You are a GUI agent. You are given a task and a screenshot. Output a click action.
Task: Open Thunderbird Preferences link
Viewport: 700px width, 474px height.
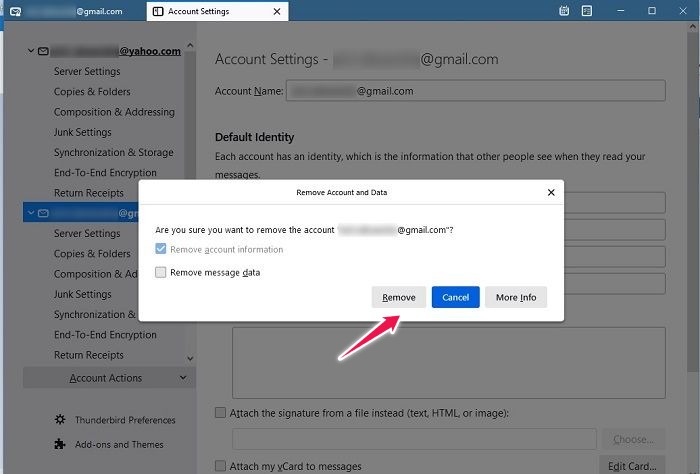(x=125, y=420)
